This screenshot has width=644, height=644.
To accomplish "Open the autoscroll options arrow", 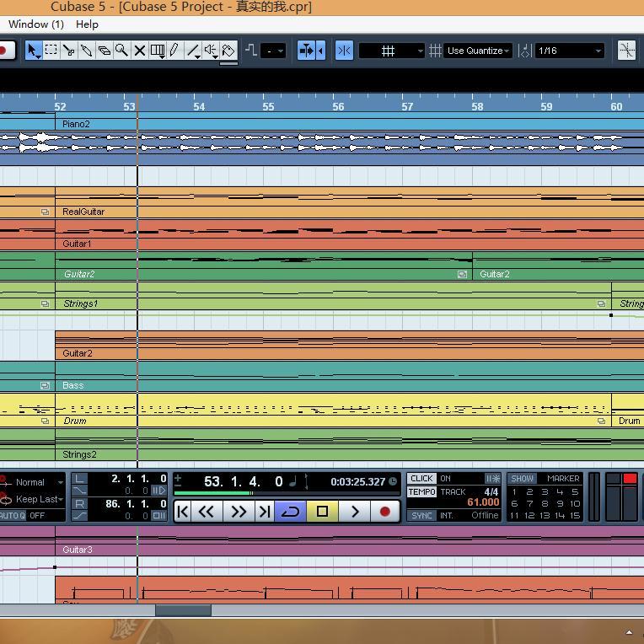I will pos(321,51).
